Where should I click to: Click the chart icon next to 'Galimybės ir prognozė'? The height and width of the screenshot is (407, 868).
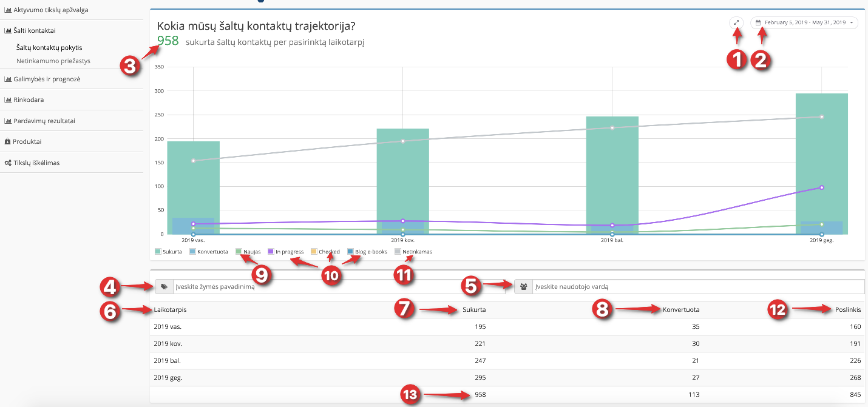pos(8,79)
